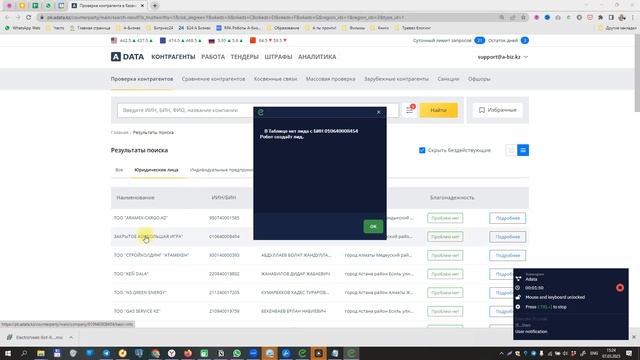Viewport: 640px width, 360px height.
Task: Open Windows taskbar search
Action: pos(24,353)
